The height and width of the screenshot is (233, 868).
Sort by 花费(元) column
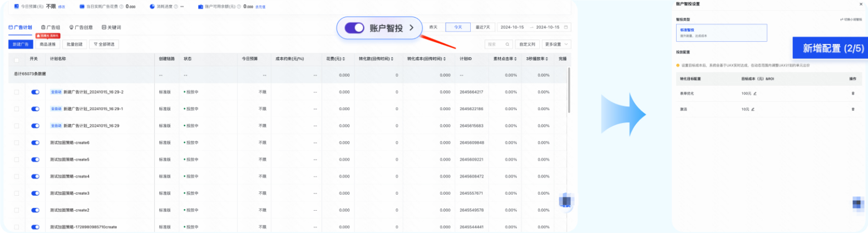point(343,59)
